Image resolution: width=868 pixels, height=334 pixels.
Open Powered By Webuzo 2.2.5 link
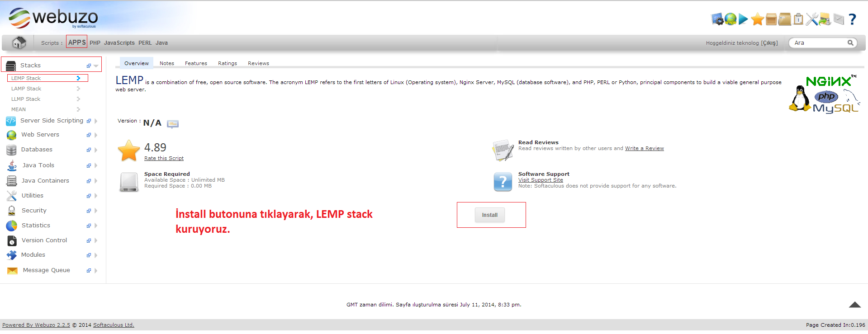tap(36, 325)
